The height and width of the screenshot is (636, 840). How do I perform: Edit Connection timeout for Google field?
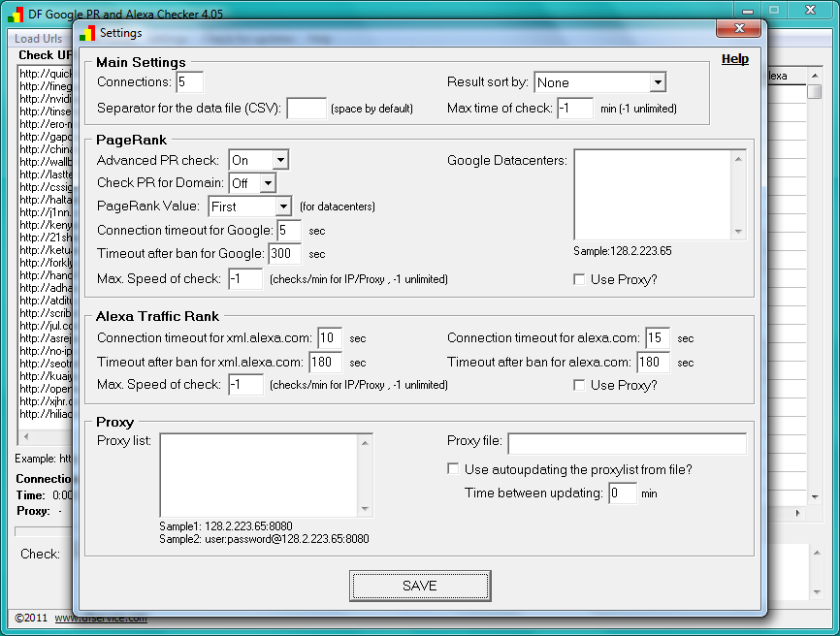tap(289, 231)
